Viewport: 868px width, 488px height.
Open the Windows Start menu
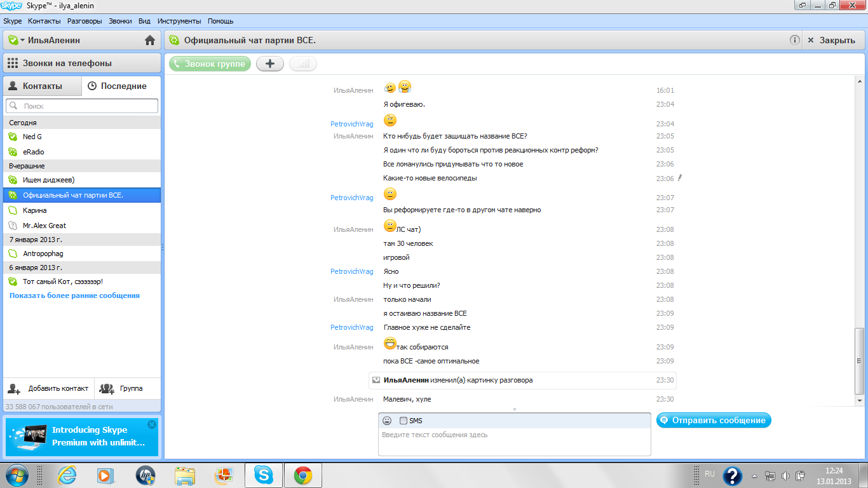tap(17, 475)
